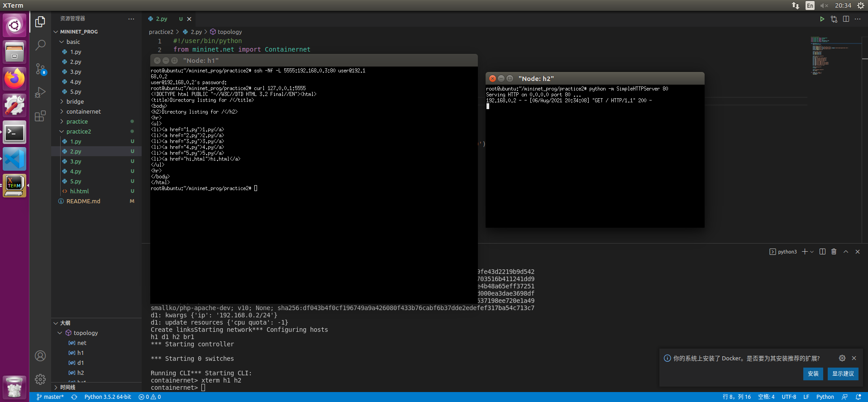Image resolution: width=868 pixels, height=402 pixels.
Task: Maximize the terminal panel with the chevron
Action: click(845, 252)
